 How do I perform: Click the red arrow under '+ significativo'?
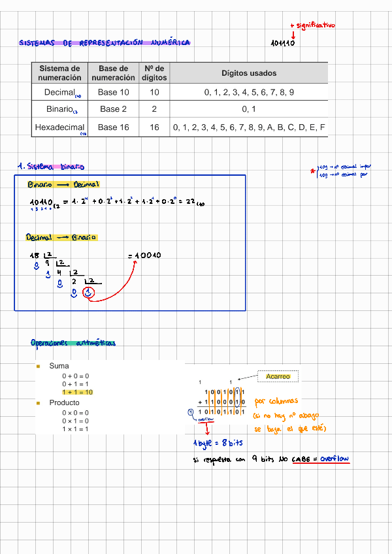coord(293,34)
